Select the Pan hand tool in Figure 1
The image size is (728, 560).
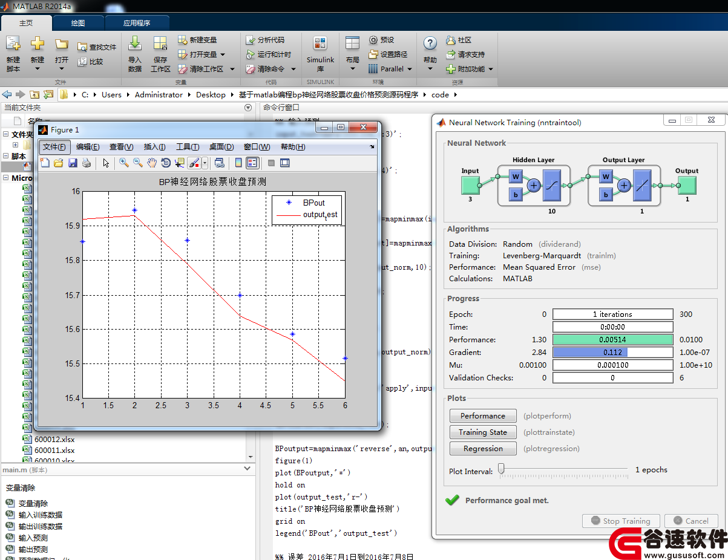(152, 163)
